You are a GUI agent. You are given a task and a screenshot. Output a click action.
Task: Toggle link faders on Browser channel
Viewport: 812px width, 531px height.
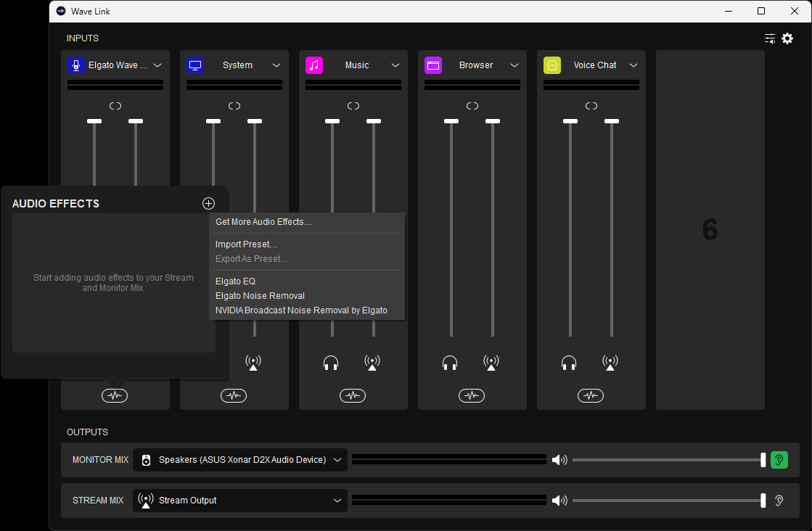coord(472,106)
